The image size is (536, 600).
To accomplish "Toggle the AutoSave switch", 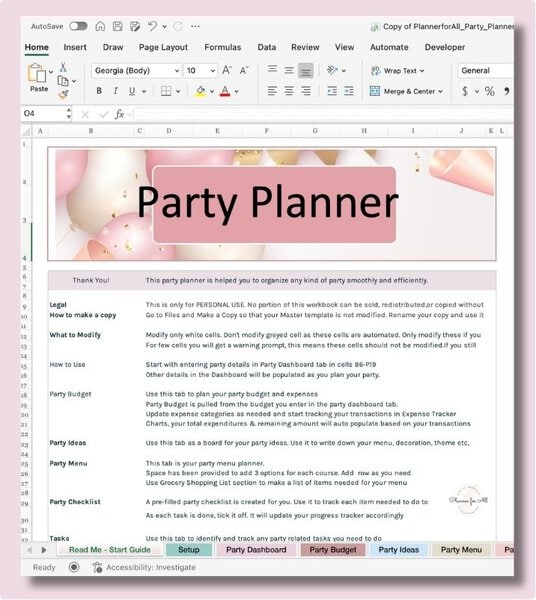I will point(78,26).
